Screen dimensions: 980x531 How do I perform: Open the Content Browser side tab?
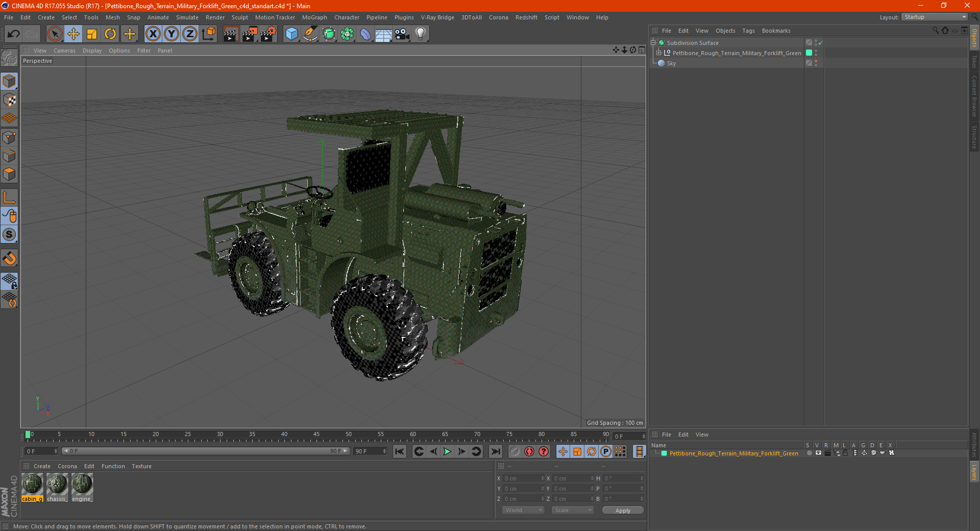click(x=974, y=96)
